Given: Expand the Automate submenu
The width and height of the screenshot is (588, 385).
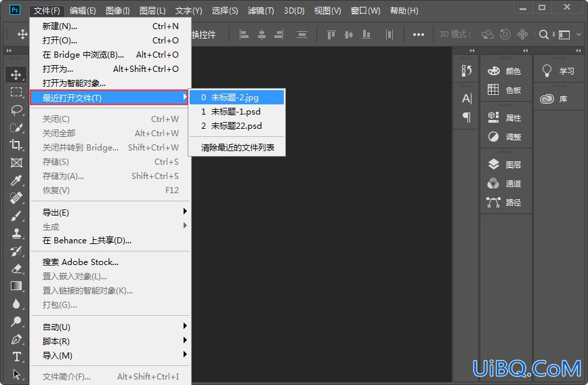Looking at the screenshot, I should [110, 327].
